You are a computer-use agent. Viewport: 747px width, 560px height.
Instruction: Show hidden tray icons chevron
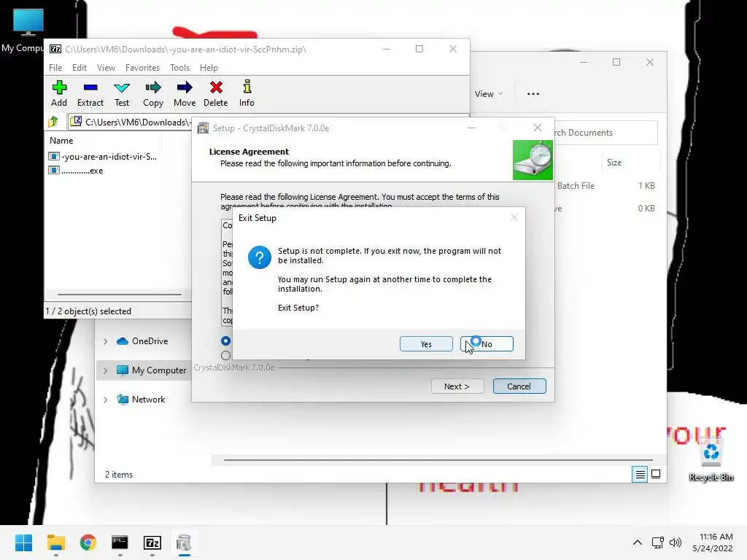tap(638, 542)
